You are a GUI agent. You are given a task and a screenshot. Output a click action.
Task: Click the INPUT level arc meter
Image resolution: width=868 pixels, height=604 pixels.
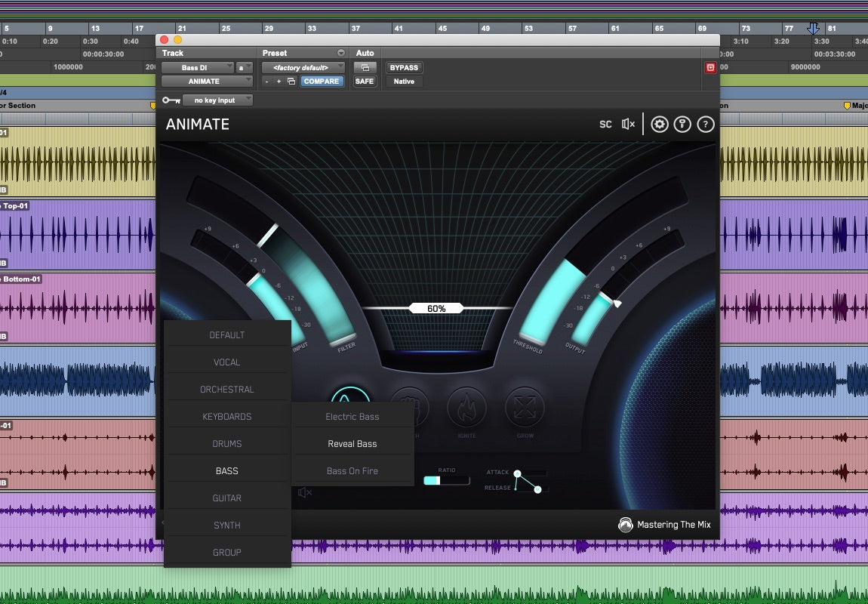click(277, 308)
